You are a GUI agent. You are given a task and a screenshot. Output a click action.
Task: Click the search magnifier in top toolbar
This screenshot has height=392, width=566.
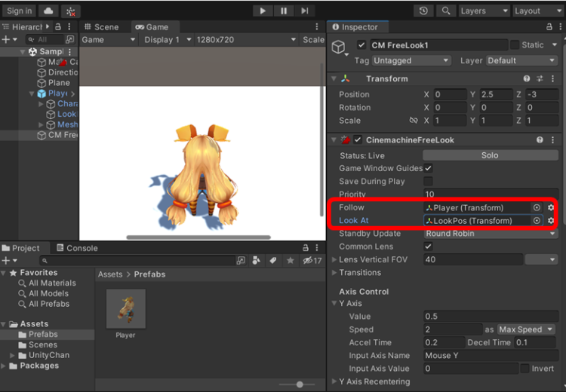pos(445,11)
